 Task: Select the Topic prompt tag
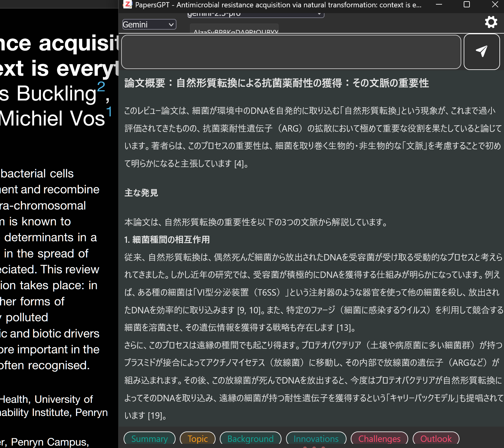(x=198, y=439)
